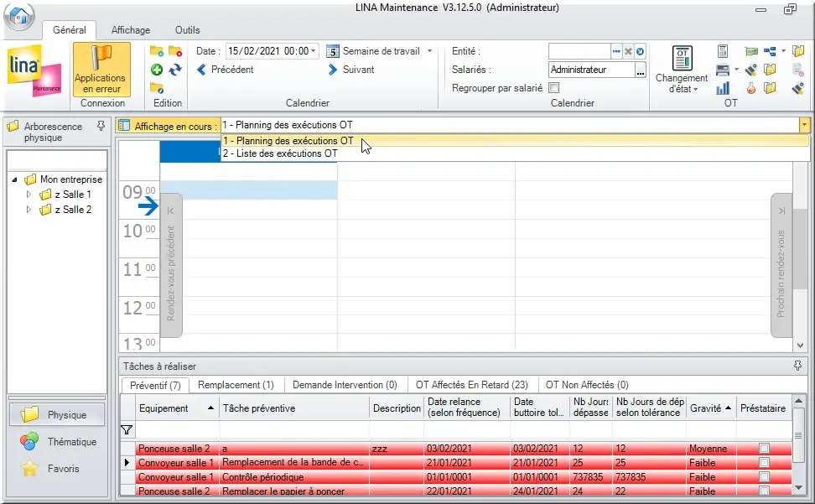Image resolution: width=815 pixels, height=504 pixels.
Task: Switch to the Affichage ribbon tab
Action: tap(131, 30)
